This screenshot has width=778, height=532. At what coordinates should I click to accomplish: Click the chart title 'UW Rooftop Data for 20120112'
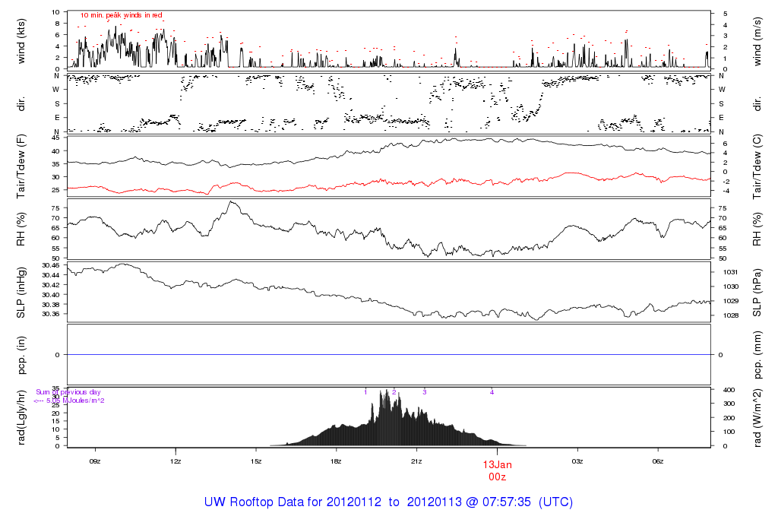[293, 502]
